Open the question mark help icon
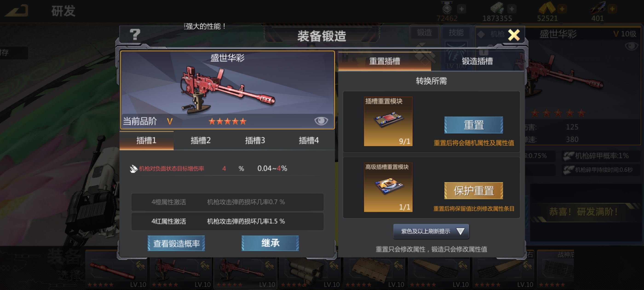644x290 pixels. [x=135, y=34]
